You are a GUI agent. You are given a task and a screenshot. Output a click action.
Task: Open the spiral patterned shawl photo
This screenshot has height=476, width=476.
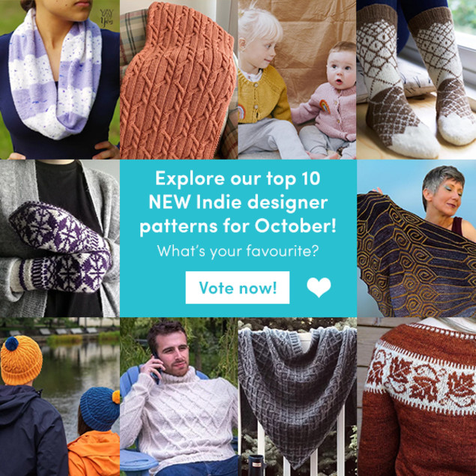pos(416,238)
